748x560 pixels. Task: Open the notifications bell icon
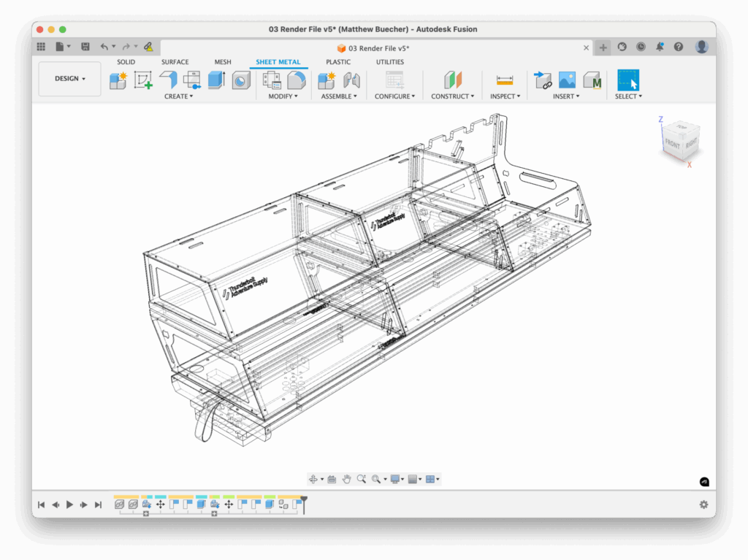click(660, 47)
